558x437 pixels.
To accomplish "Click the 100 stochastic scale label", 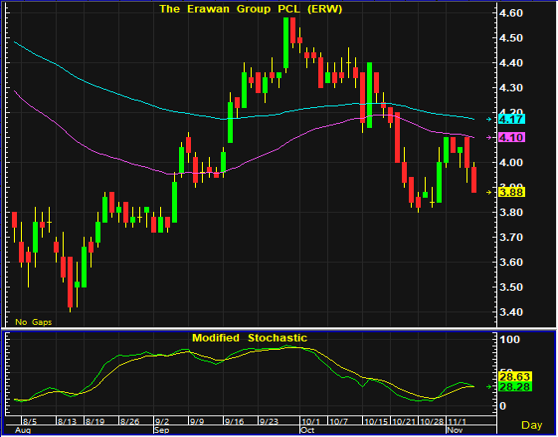I will point(510,339).
